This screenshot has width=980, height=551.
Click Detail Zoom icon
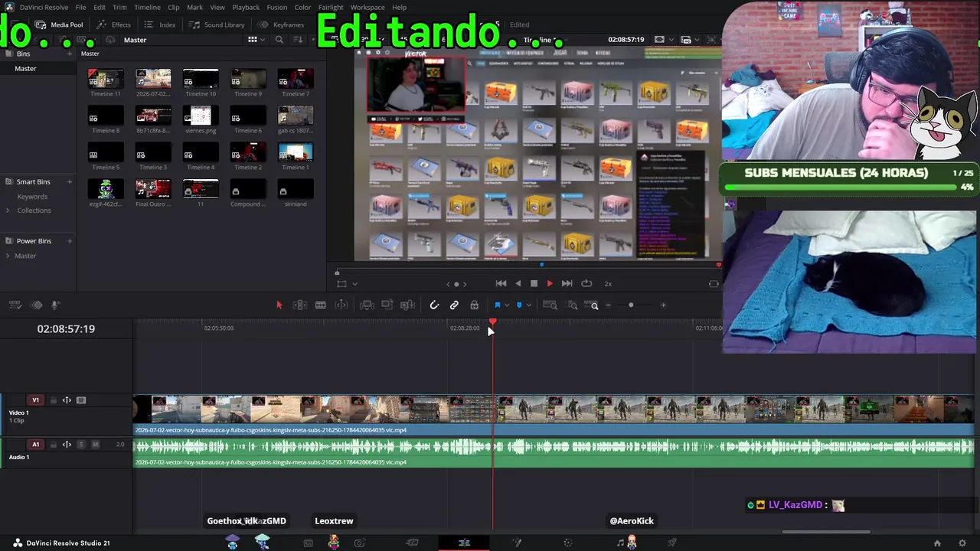pos(573,305)
